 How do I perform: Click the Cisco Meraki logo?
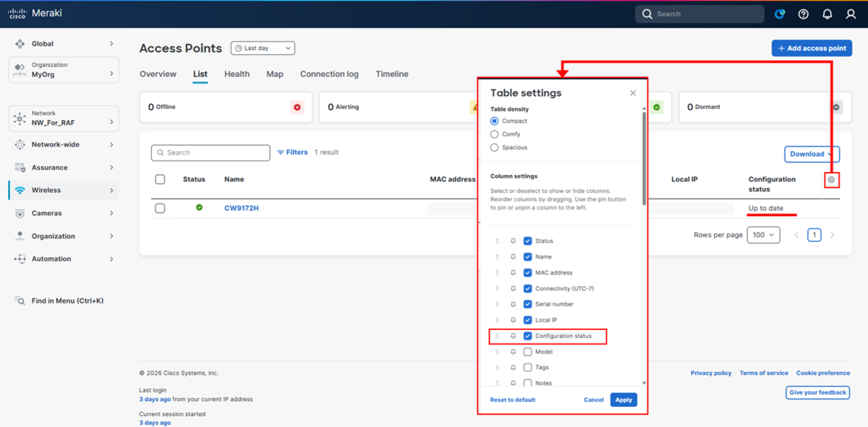[35, 14]
